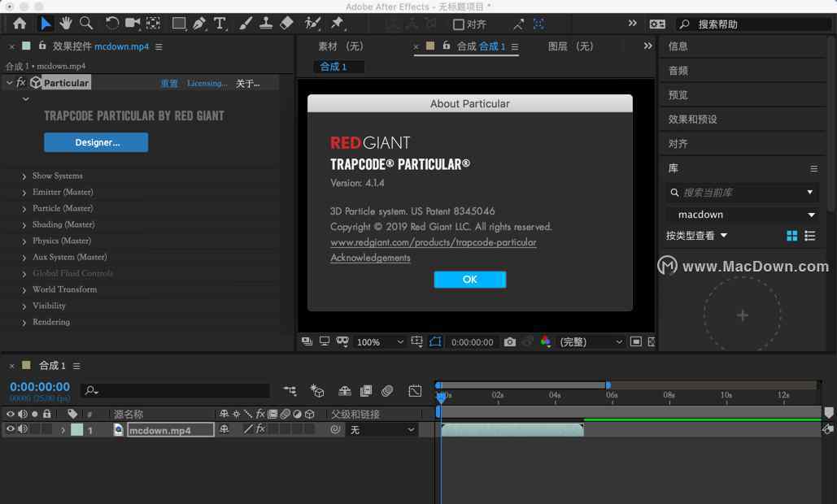Select the Zoom magnifier tool
Viewport: 837px width, 504px height.
pos(86,24)
